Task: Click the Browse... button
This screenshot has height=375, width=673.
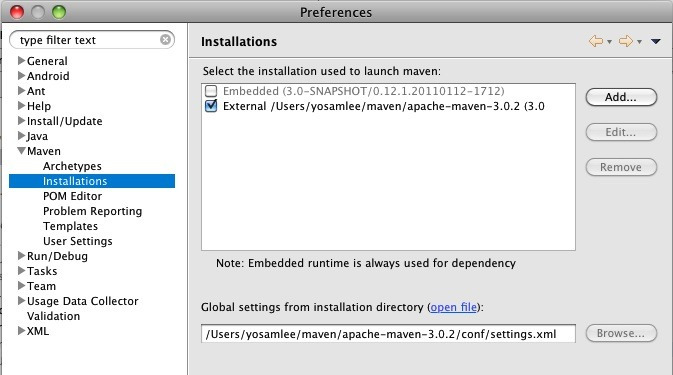Action: (x=621, y=333)
